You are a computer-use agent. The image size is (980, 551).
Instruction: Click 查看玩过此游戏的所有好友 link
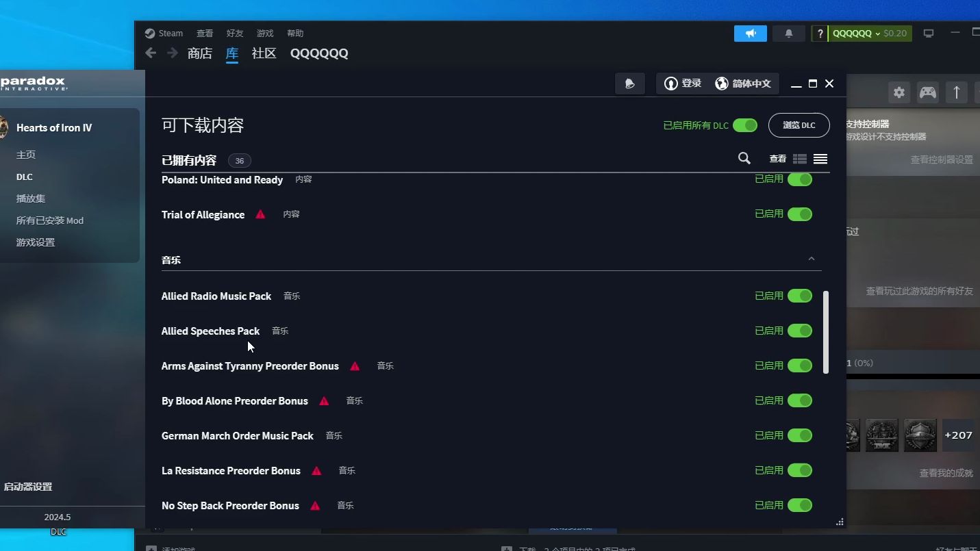pyautogui.click(x=920, y=291)
